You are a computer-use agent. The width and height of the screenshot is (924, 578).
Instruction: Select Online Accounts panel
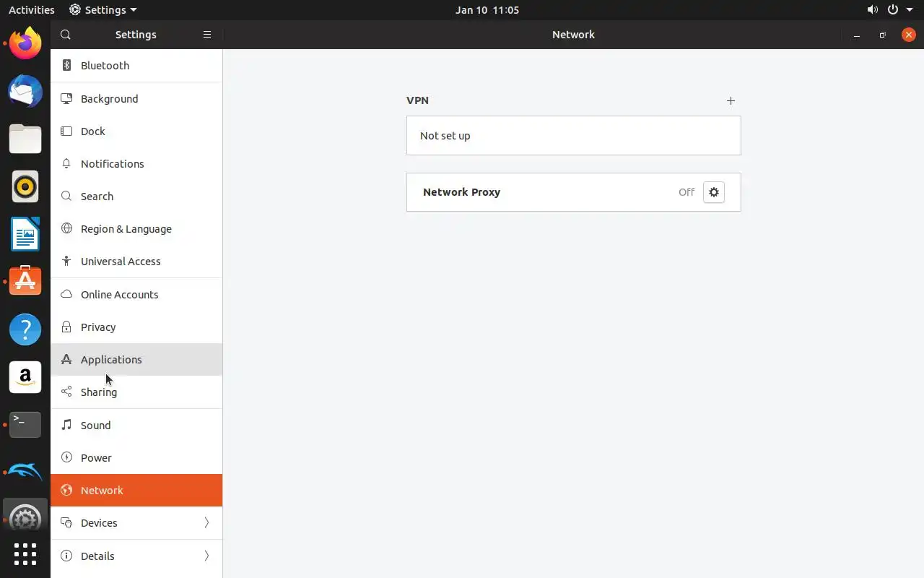pos(136,294)
